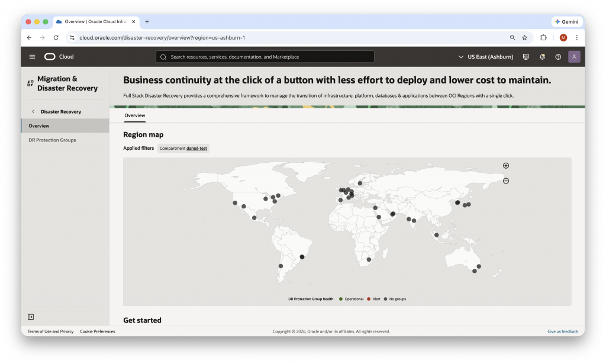Open the hamburger navigation menu

pos(32,57)
